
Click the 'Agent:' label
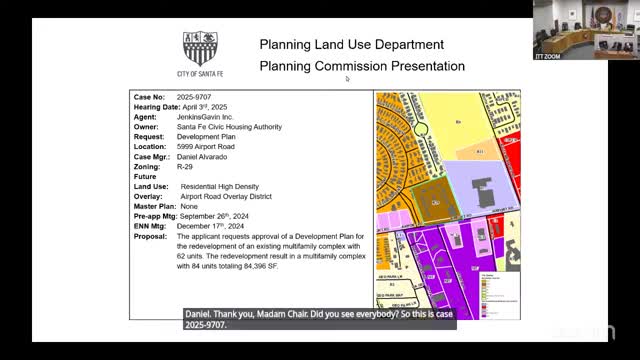click(x=145, y=117)
